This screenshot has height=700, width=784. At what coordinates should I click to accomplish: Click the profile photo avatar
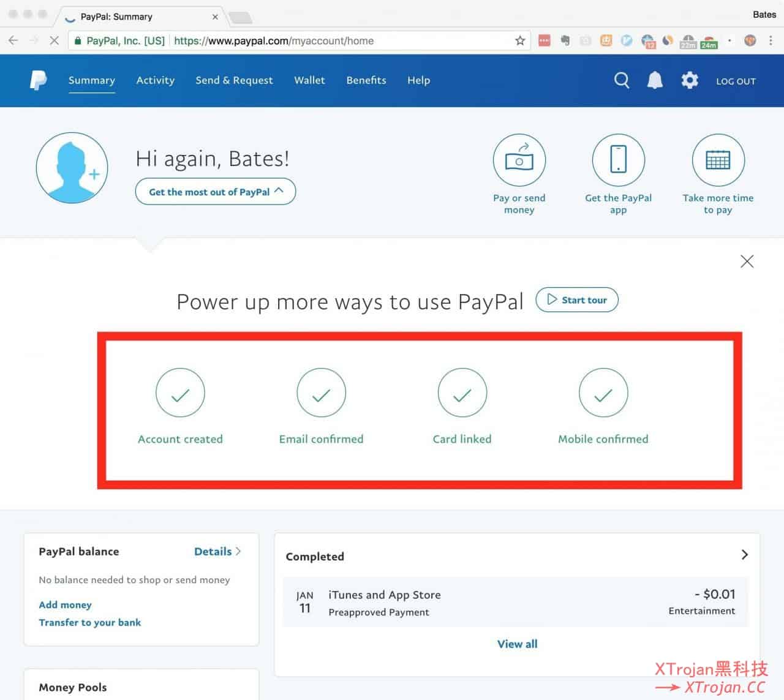(x=72, y=168)
